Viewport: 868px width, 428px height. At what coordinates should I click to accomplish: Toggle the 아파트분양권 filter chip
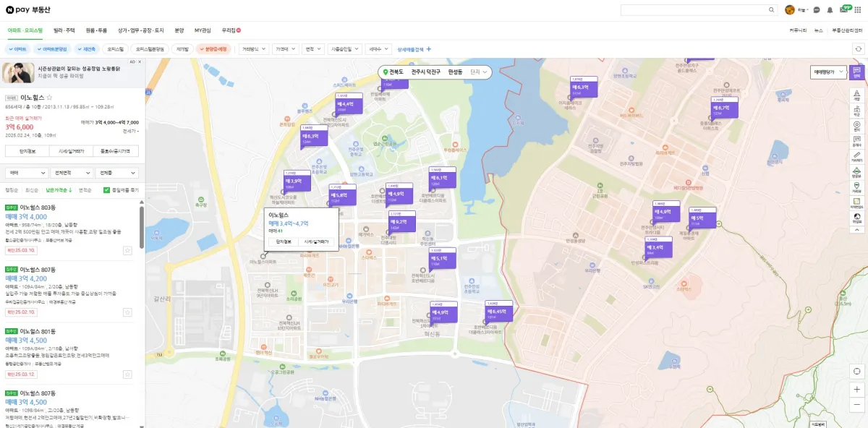[x=52, y=49]
